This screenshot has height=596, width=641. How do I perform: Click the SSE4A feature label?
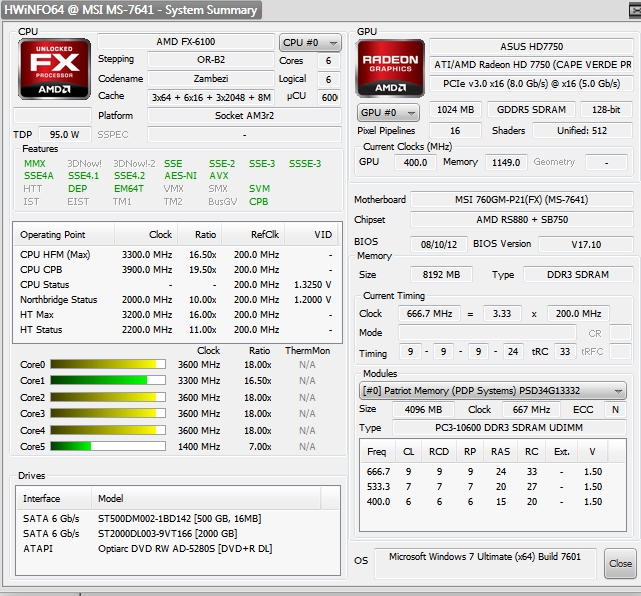coord(39,176)
